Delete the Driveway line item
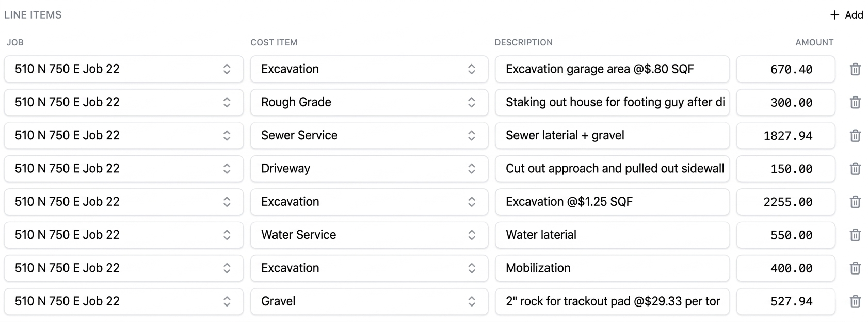Viewport: 868px width, 322px height. pos(855,169)
